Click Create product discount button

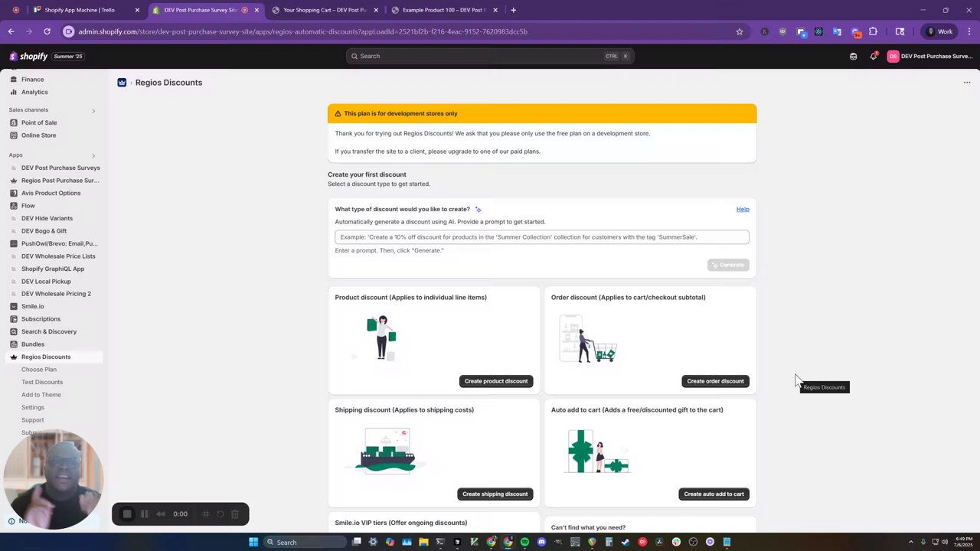click(496, 381)
